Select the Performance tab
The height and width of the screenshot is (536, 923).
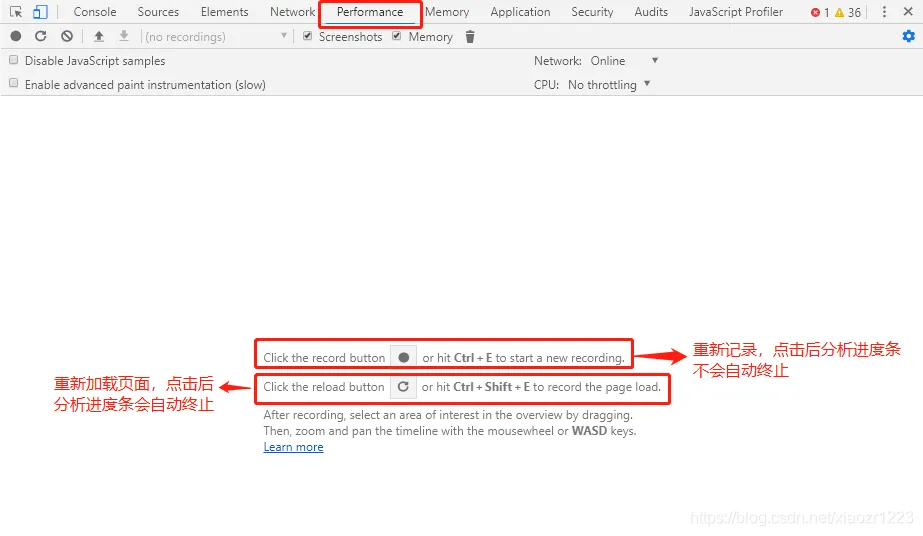370,12
